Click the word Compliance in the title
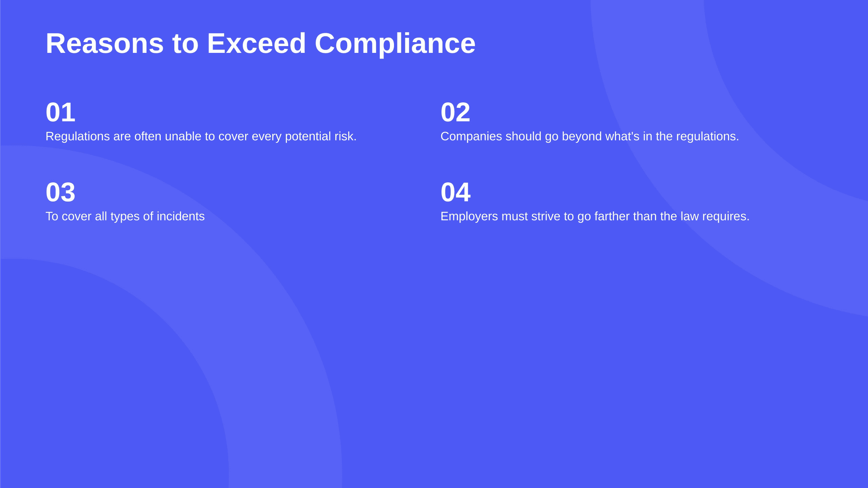This screenshot has height=488, width=868. click(395, 44)
